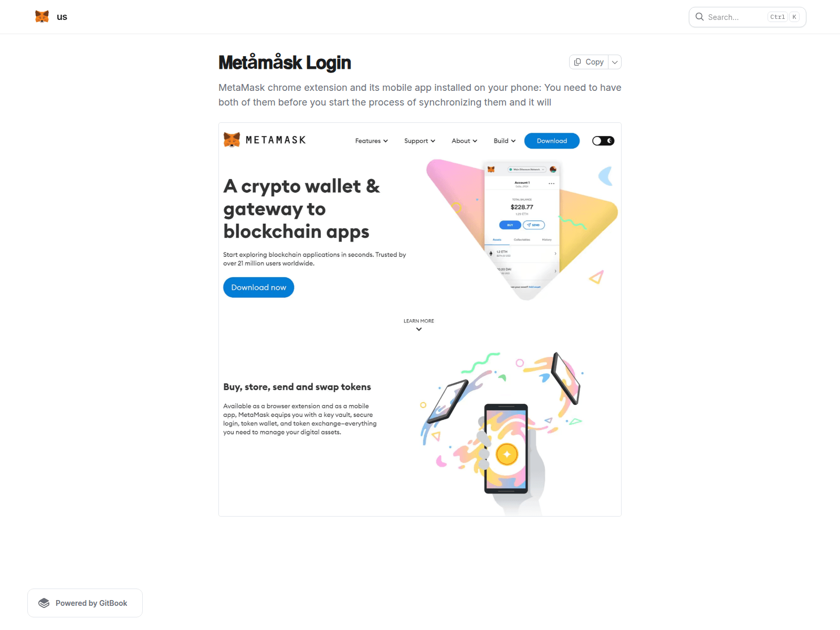Click the chevron under LEARN MORE
This screenshot has width=840, height=630.
(419, 329)
